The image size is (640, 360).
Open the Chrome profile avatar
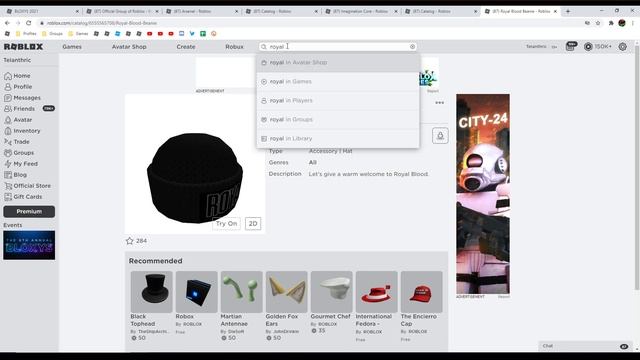pyautogui.click(x=622, y=23)
